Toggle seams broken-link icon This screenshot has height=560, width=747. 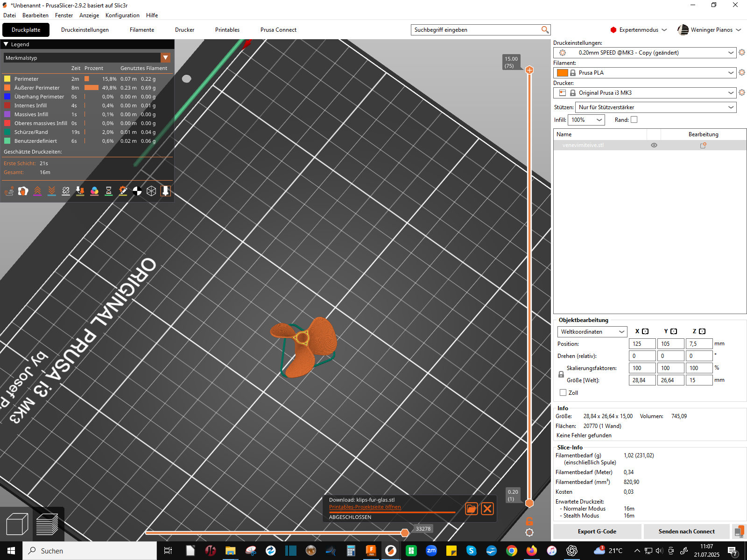(x=66, y=191)
